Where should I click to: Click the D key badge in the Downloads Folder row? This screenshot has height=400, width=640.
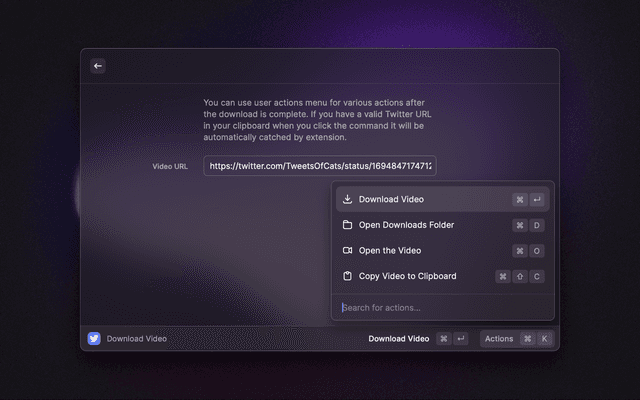[x=537, y=225]
